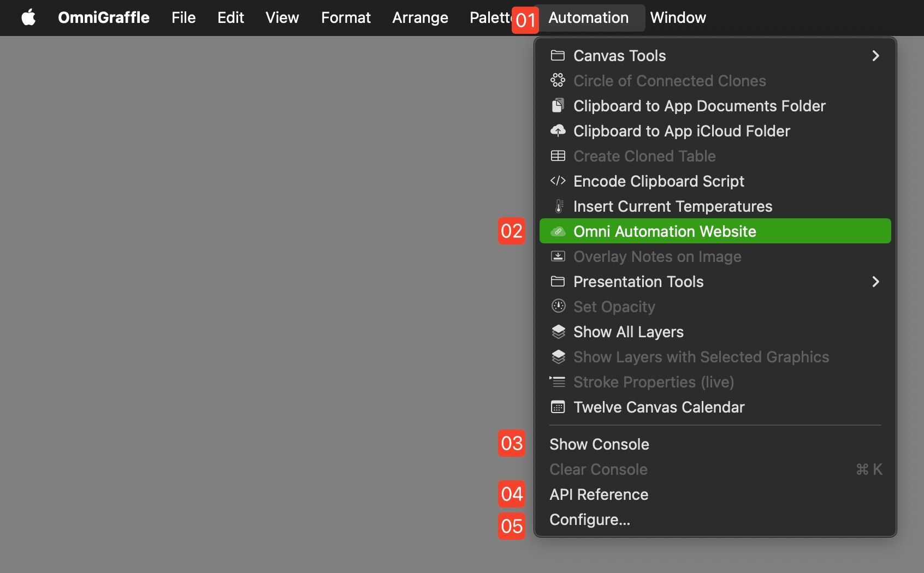Open the View menu

pyautogui.click(x=282, y=17)
